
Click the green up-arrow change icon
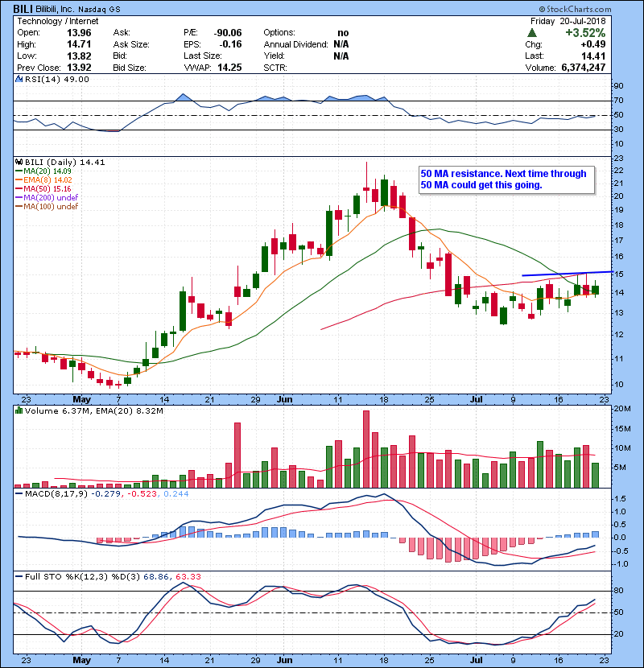pos(531,33)
